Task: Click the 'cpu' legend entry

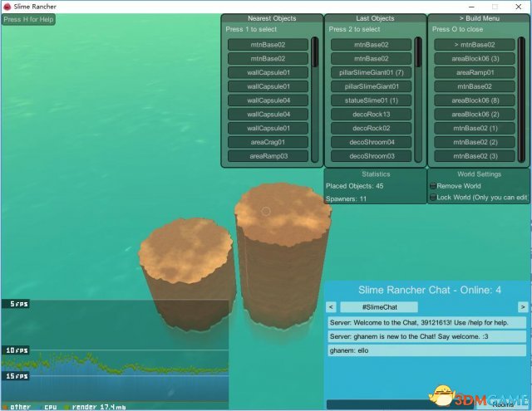Action: [47, 407]
